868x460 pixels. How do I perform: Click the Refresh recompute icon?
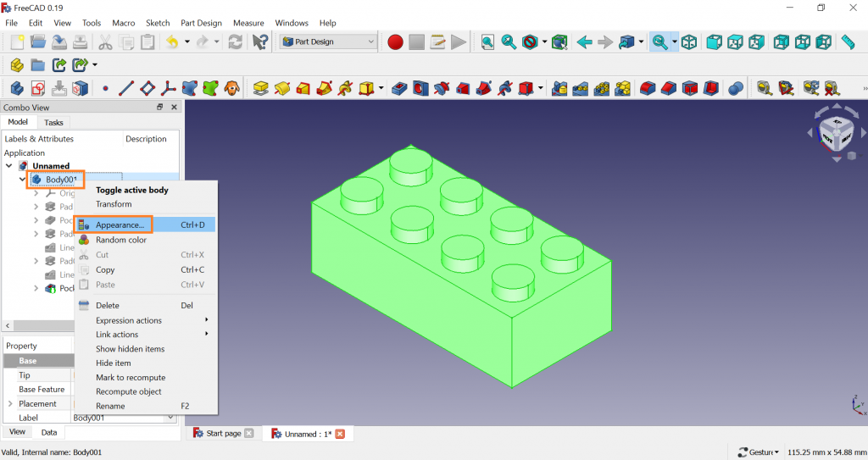236,42
